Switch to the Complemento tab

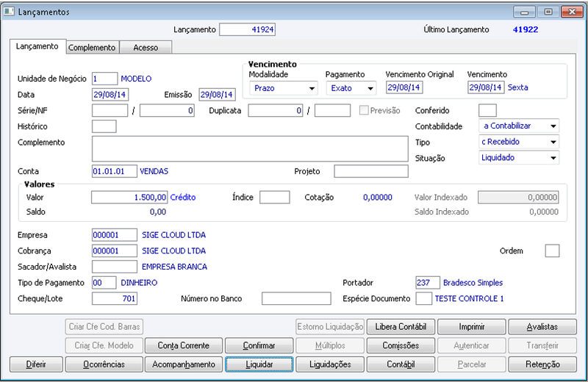point(92,48)
